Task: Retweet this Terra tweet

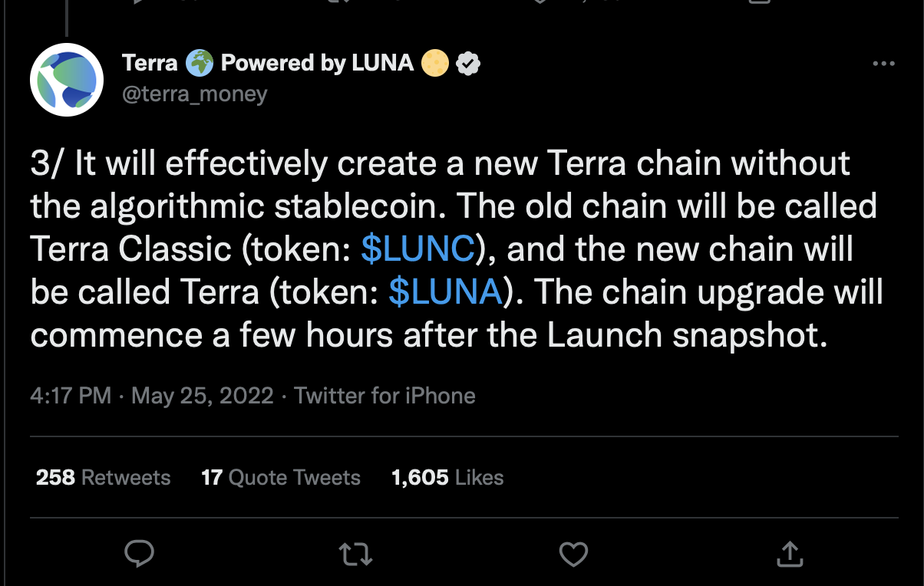Action: click(355, 552)
